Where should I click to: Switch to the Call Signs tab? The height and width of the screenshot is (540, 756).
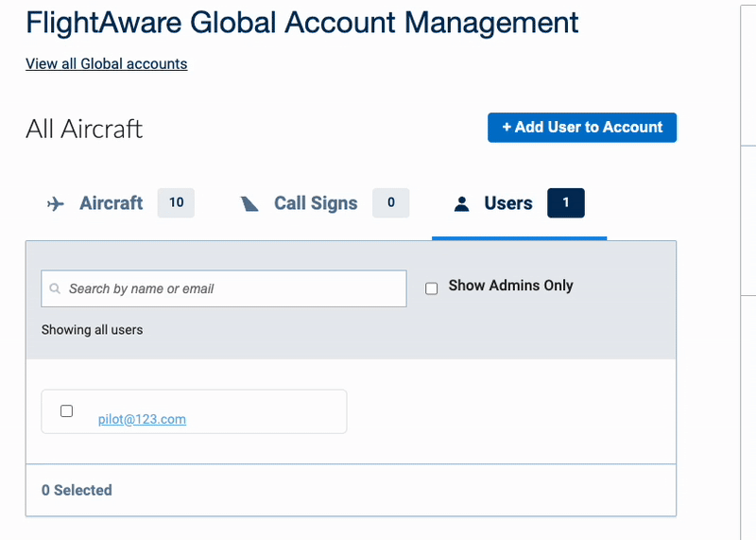tap(324, 203)
